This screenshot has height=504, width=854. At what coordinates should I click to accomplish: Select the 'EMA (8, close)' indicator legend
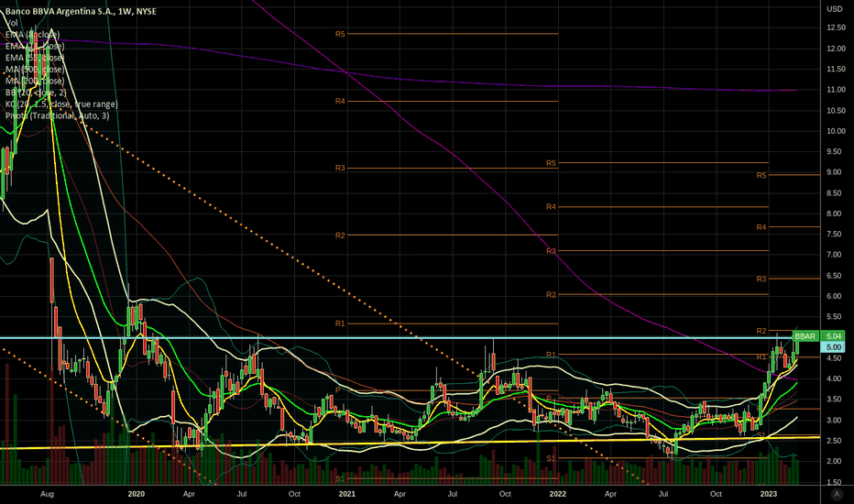[33, 34]
